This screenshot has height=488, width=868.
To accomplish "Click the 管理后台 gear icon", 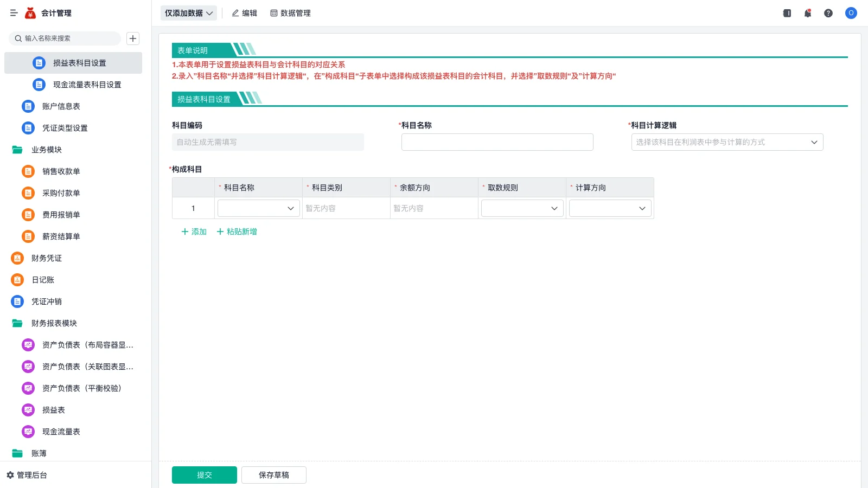I will [10, 475].
